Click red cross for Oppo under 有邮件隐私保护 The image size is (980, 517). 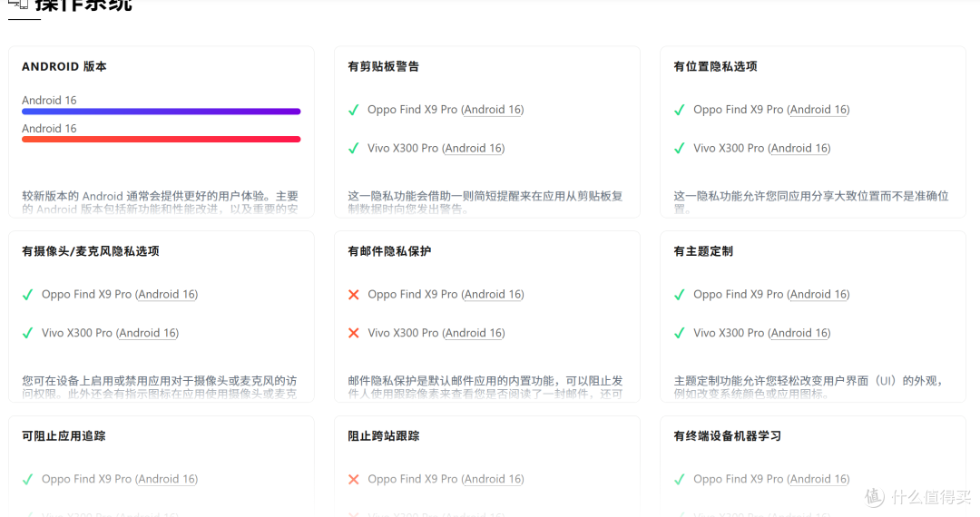(x=354, y=295)
